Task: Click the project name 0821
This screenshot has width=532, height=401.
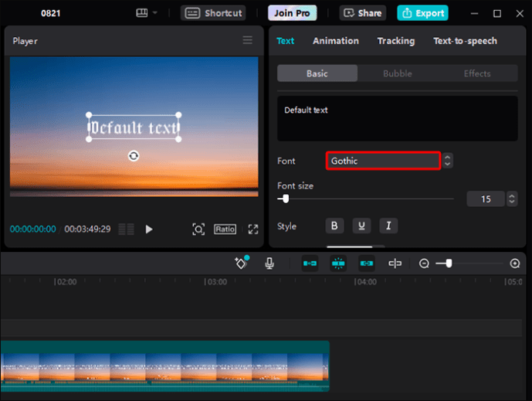Action: click(50, 13)
